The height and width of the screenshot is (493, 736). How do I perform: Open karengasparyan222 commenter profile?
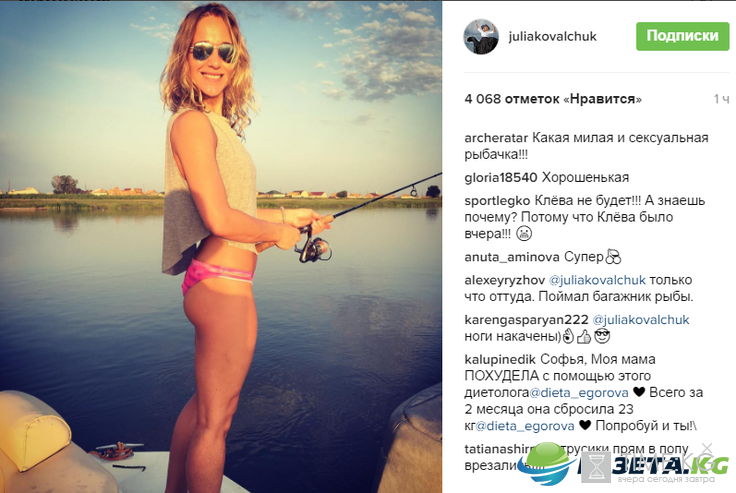pyautogui.click(x=526, y=320)
